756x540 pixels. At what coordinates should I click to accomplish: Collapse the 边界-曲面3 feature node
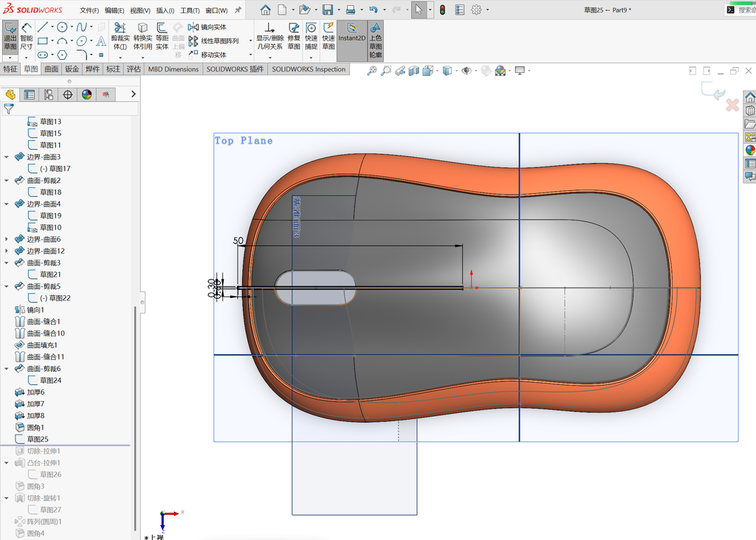(x=6, y=157)
